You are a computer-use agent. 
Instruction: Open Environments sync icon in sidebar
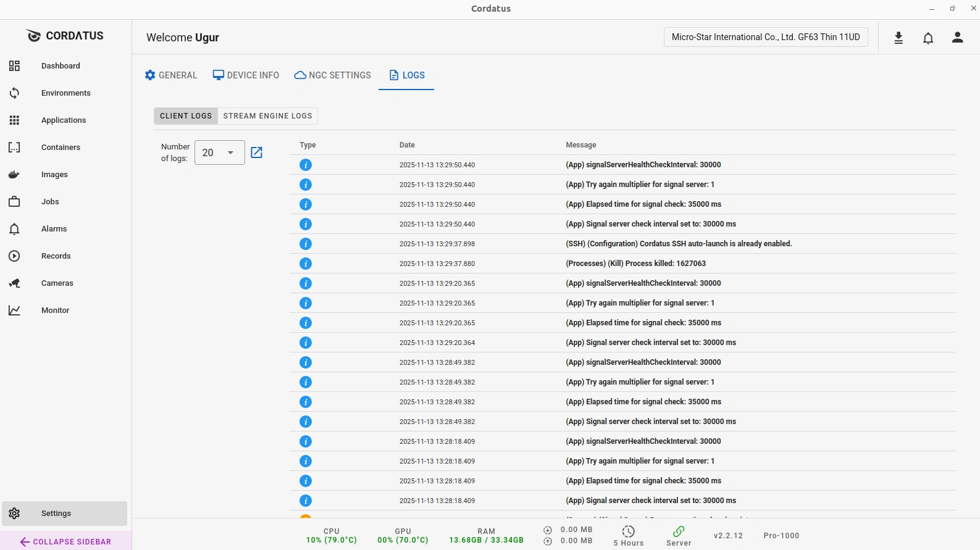coord(14,93)
